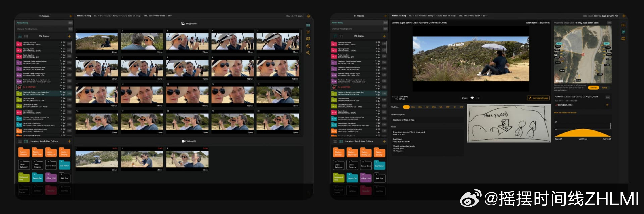The image size is (644, 214).
Task: Open 'What are these three words?' link
Action: (x=565, y=113)
